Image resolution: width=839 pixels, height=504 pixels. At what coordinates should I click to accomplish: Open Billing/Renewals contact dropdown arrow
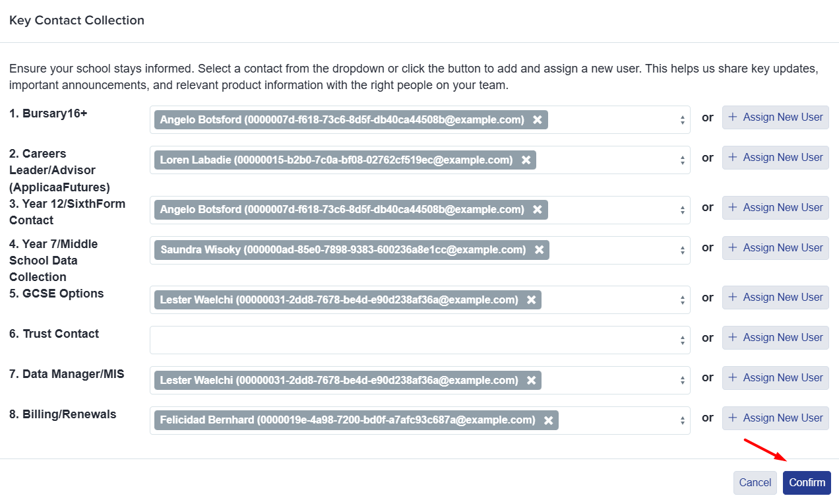tap(682, 421)
